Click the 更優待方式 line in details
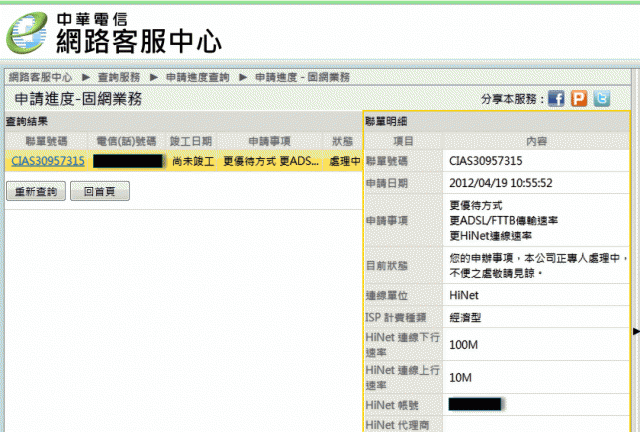This screenshot has width=640, height=432. click(x=476, y=205)
